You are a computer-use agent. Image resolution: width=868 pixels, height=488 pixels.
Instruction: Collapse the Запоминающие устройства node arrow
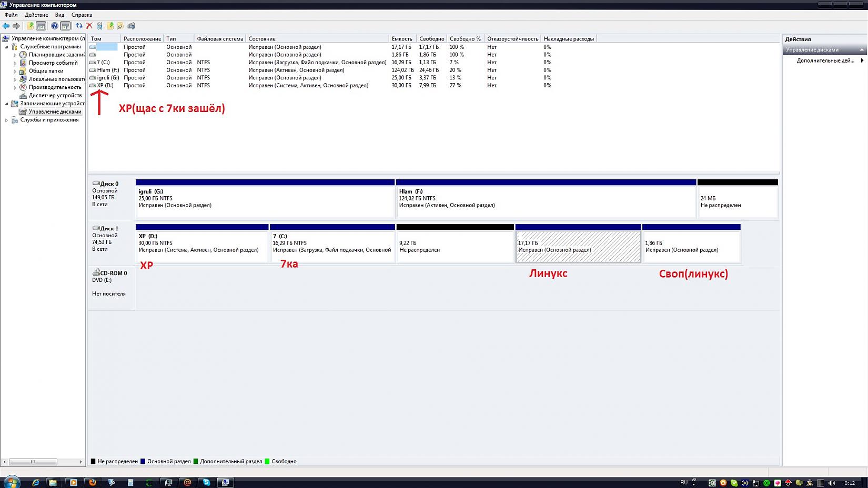pos(7,104)
